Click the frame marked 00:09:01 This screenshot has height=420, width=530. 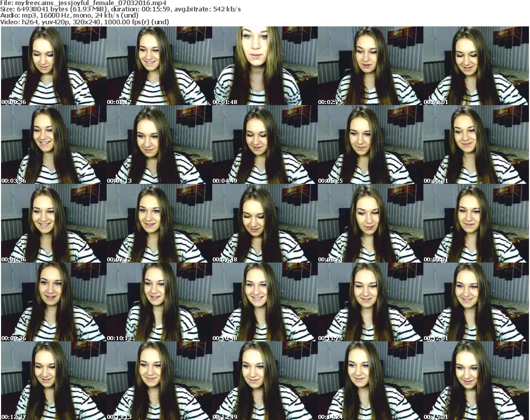pos(476,223)
